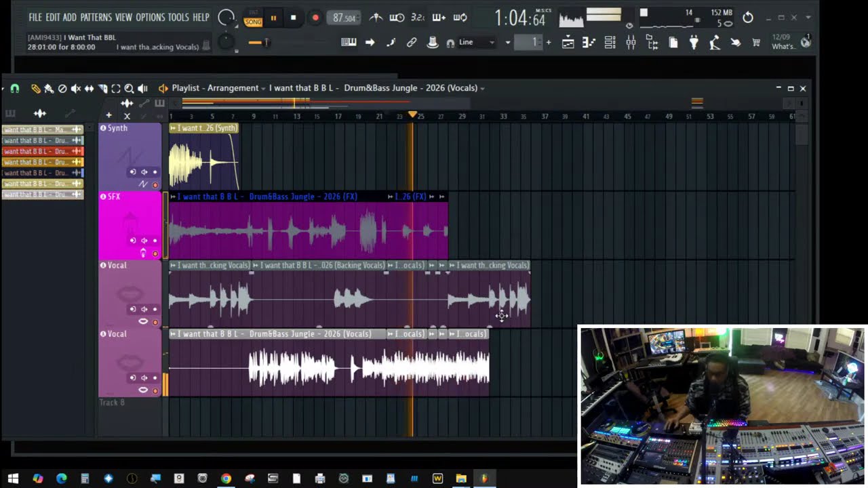Click the project files (pages) icon
This screenshot has width=868, height=488.
coord(673,43)
